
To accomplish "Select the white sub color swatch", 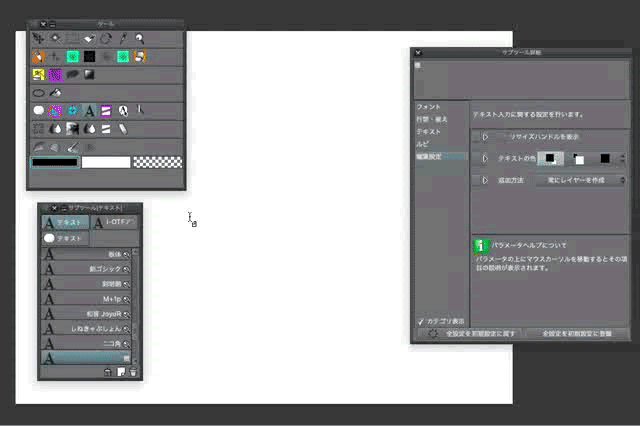I will pyautogui.click(x=106, y=162).
